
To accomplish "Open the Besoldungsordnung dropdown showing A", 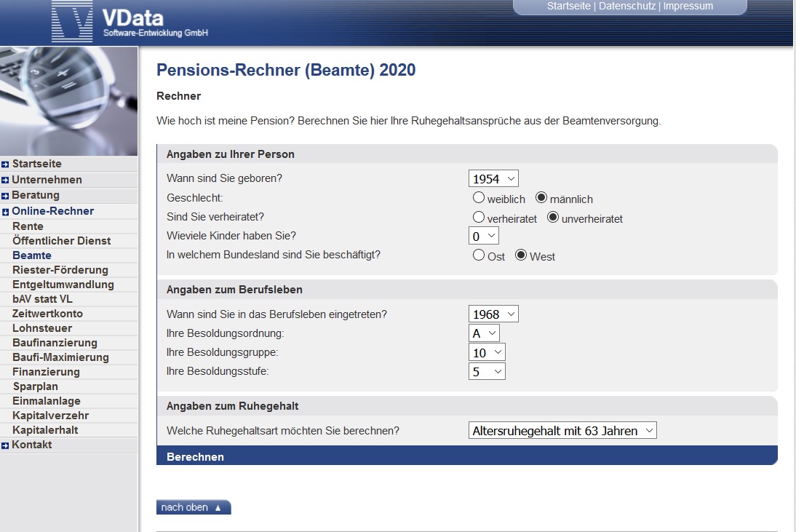I will tap(485, 333).
